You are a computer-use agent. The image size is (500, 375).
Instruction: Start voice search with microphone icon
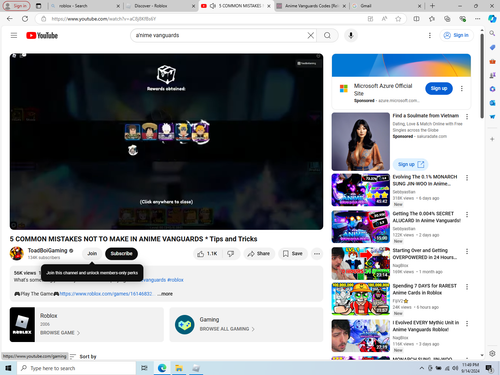[351, 35]
